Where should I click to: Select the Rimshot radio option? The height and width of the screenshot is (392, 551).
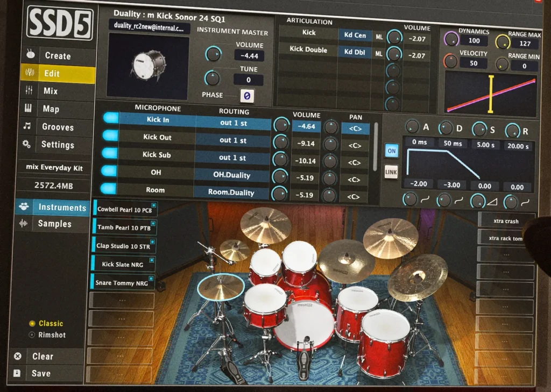click(x=47, y=335)
